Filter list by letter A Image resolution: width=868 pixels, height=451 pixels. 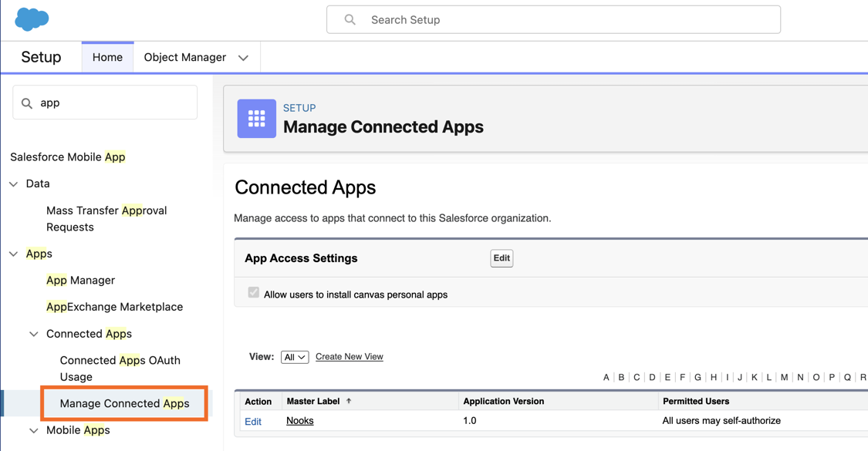pos(606,378)
